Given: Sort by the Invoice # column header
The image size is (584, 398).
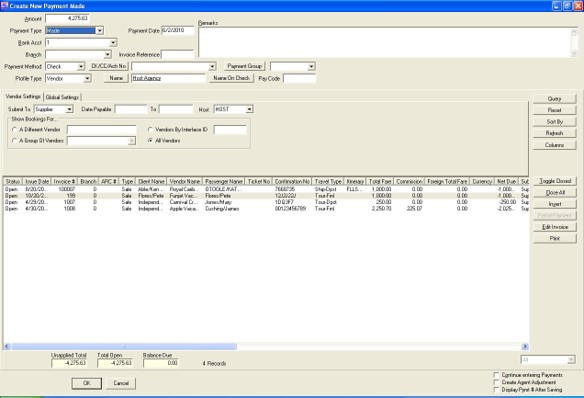Looking at the screenshot, I should [x=64, y=181].
